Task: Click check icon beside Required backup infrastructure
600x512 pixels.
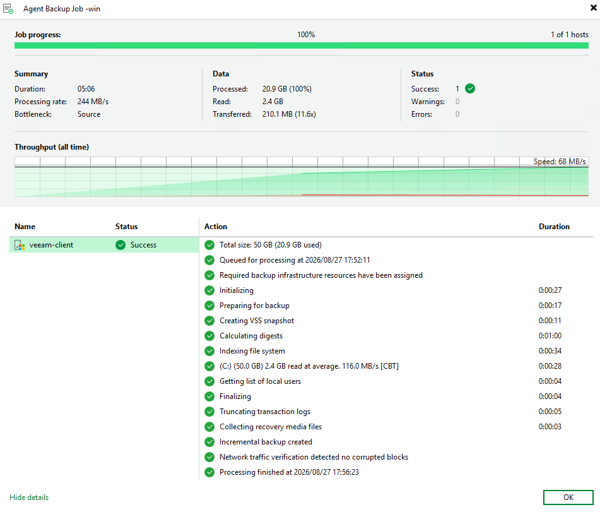Action: [x=209, y=275]
